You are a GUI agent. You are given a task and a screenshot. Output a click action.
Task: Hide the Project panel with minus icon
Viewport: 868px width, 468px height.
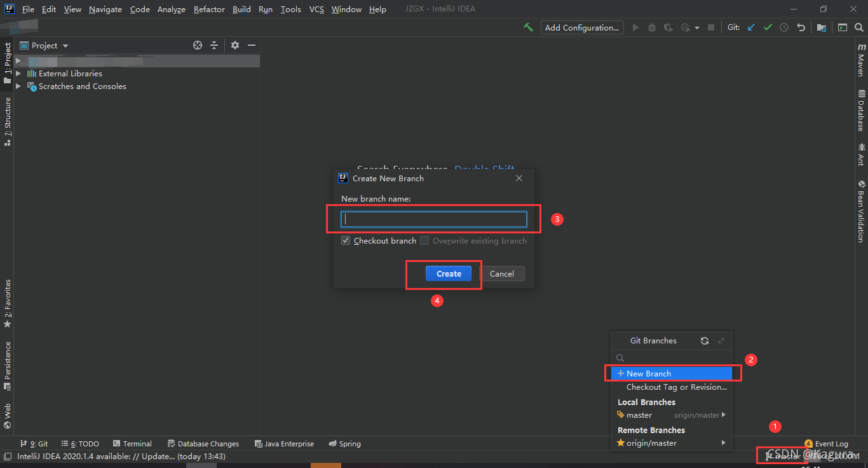[x=252, y=45]
